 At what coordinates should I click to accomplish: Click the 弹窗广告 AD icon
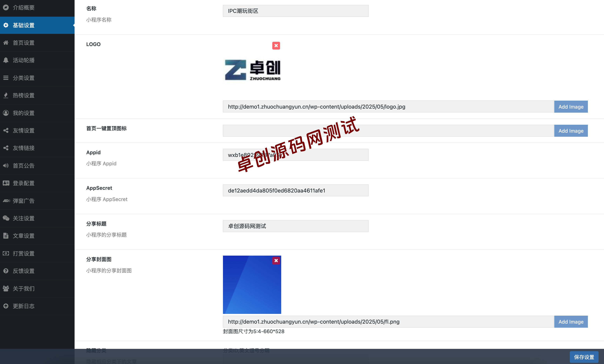click(6, 200)
